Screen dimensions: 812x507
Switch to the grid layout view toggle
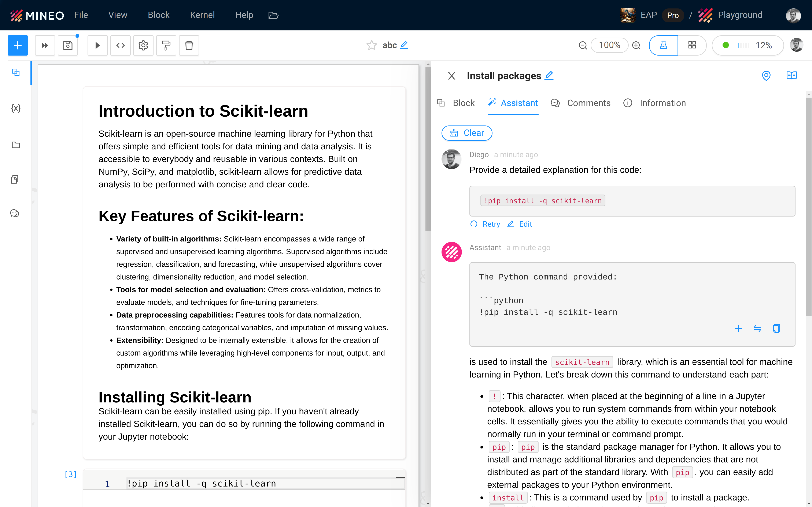click(x=692, y=45)
